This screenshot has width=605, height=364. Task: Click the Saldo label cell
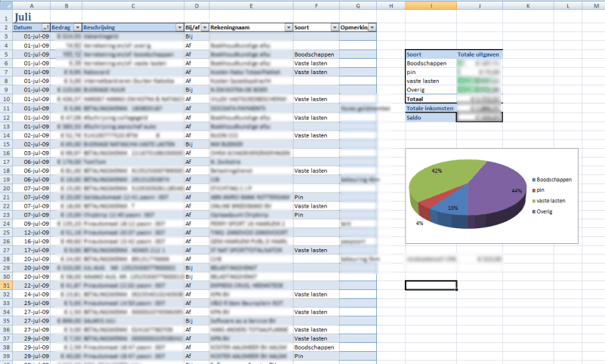431,118
